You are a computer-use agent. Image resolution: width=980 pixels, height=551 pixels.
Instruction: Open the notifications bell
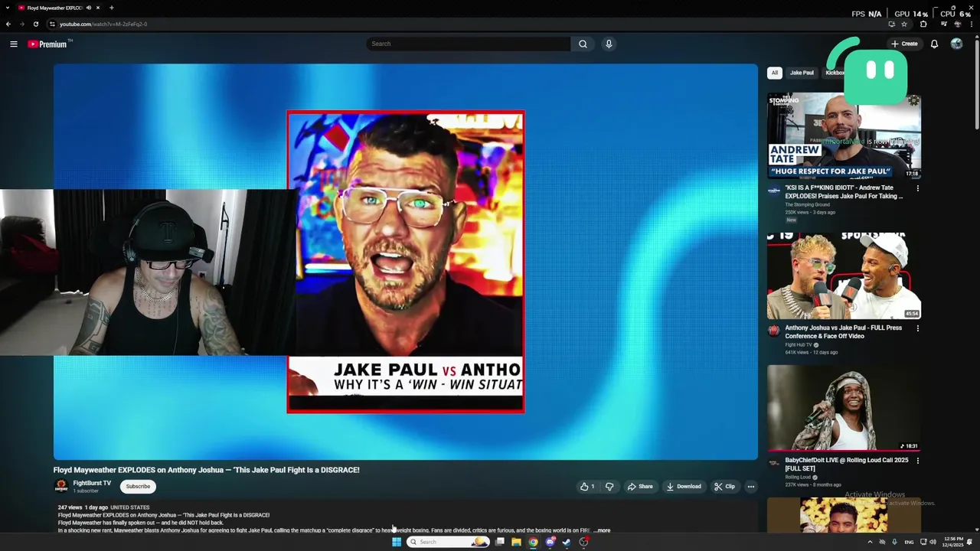click(934, 44)
